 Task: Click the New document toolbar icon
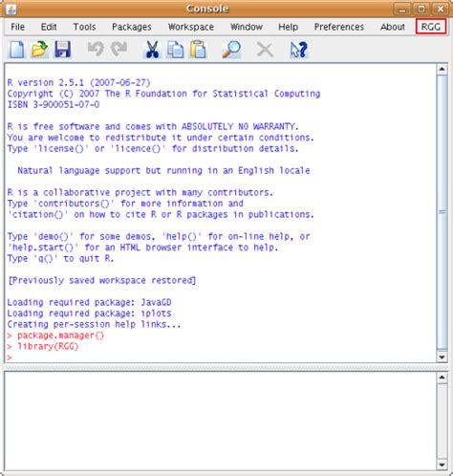tap(16, 50)
